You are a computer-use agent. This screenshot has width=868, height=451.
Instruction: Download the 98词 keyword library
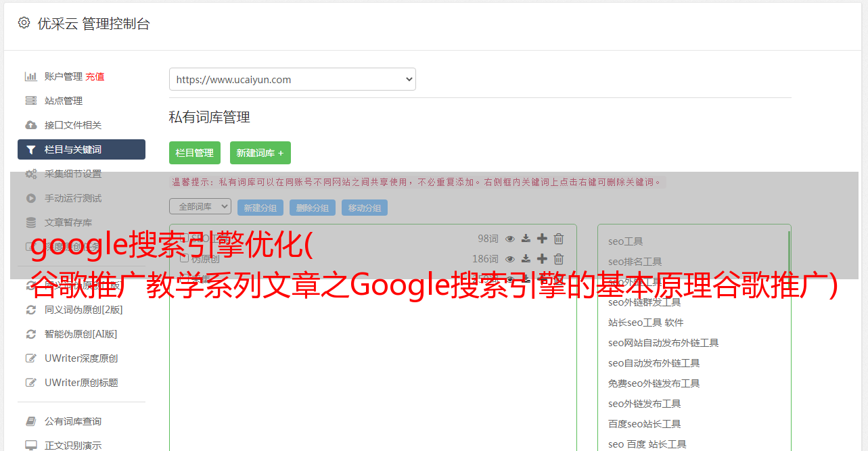tap(526, 239)
